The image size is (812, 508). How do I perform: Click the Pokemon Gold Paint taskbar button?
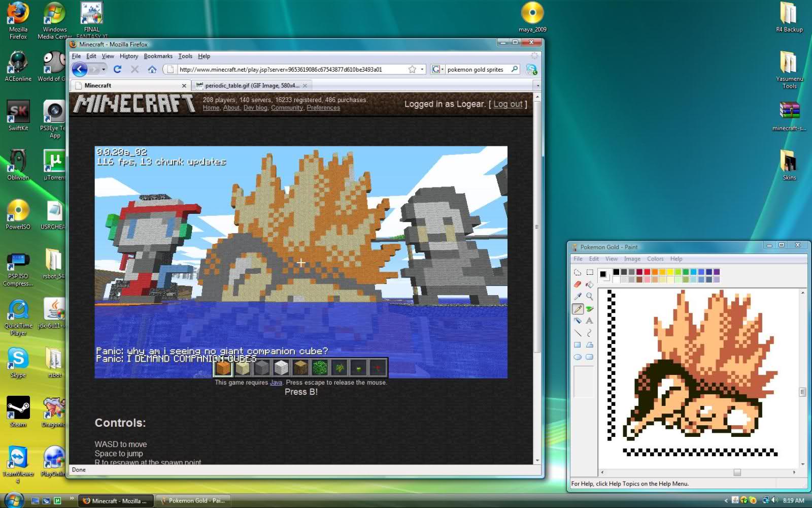tap(192, 500)
